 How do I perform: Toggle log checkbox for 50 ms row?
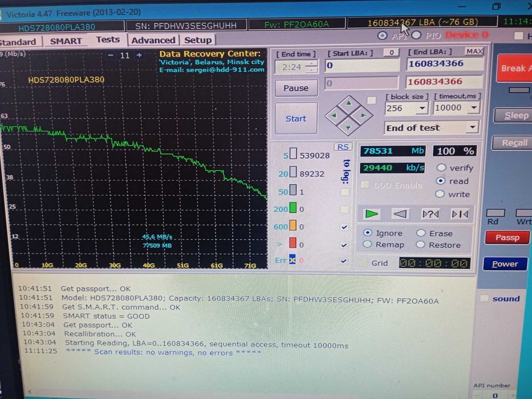point(345,192)
